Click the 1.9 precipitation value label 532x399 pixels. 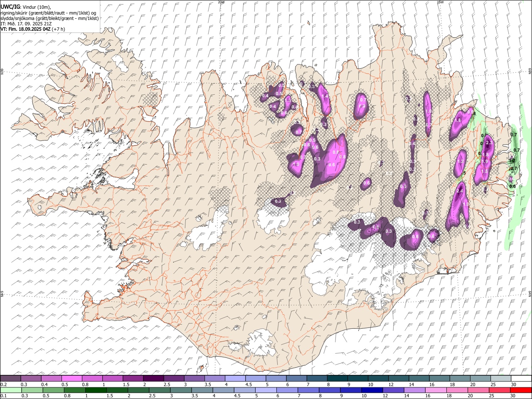(x=485, y=162)
